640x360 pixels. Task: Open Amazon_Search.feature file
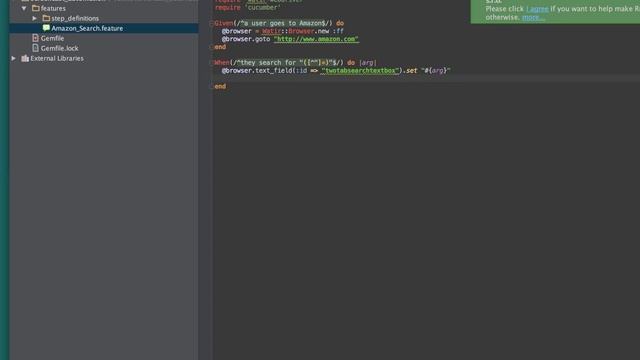coord(87,28)
